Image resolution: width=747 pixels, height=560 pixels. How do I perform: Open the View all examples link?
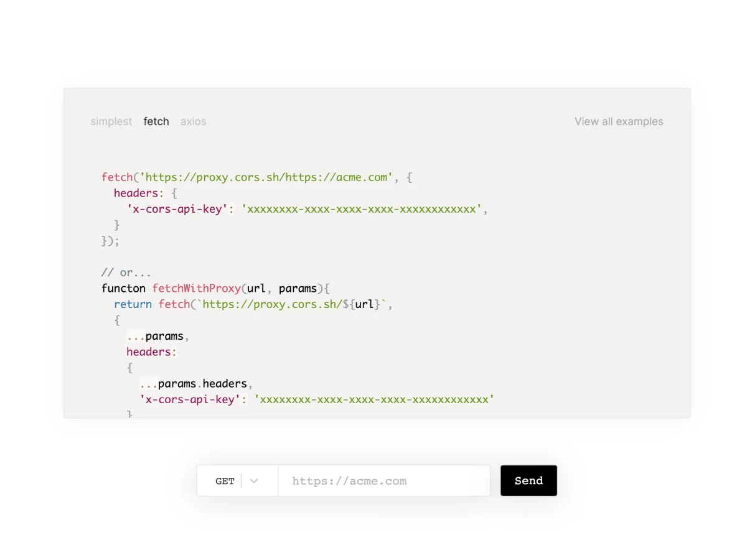point(619,121)
